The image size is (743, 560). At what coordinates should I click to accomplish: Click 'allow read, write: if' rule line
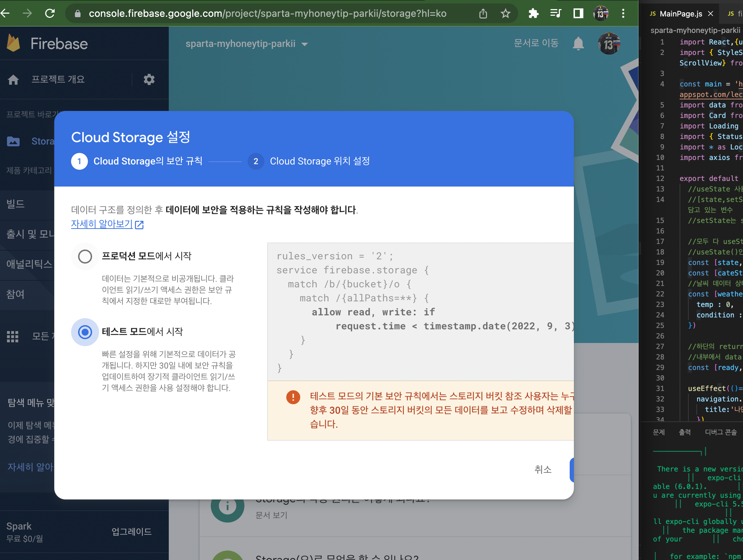pos(373,312)
